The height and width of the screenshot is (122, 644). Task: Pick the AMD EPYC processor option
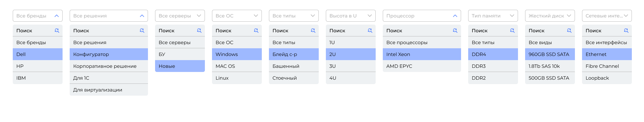tap(422, 66)
